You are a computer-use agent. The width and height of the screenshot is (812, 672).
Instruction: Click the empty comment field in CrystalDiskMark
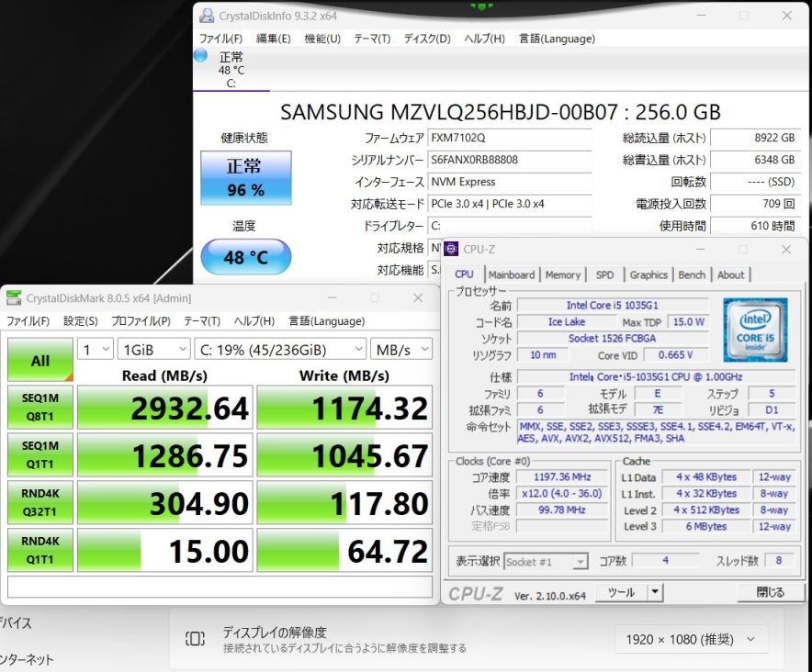pyautogui.click(x=220, y=588)
